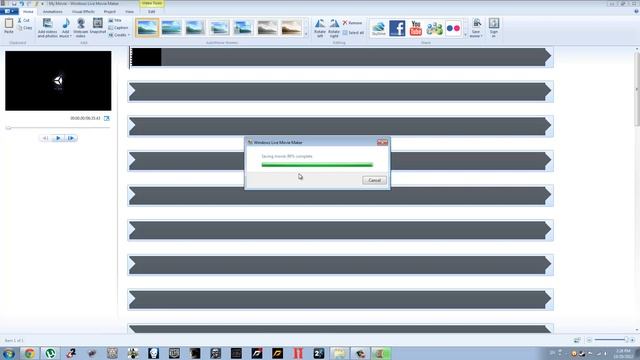Click the timeline zoom slider handle
Image resolution: width=640 pixels, height=360 pixels.
tap(626, 340)
